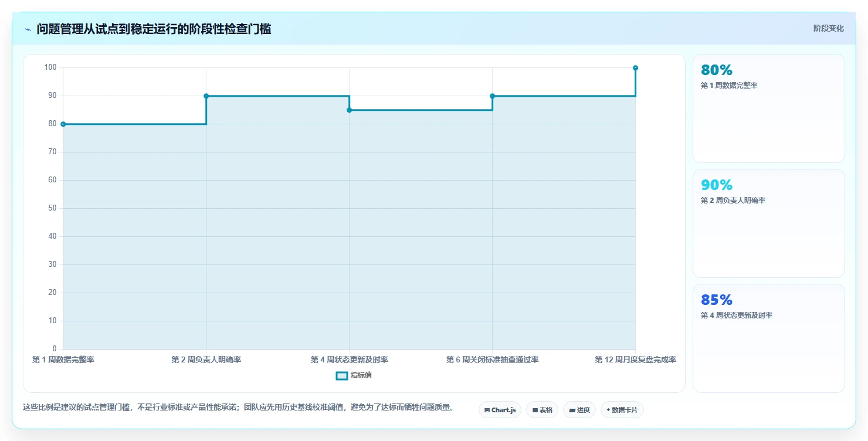Image resolution: width=868 pixels, height=441 pixels.
Task: Click the data point at 第 12 周月度复盘完成率
Action: [635, 68]
